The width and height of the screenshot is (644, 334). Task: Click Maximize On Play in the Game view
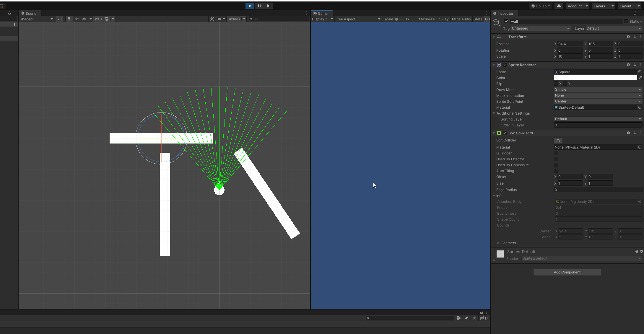[433, 19]
